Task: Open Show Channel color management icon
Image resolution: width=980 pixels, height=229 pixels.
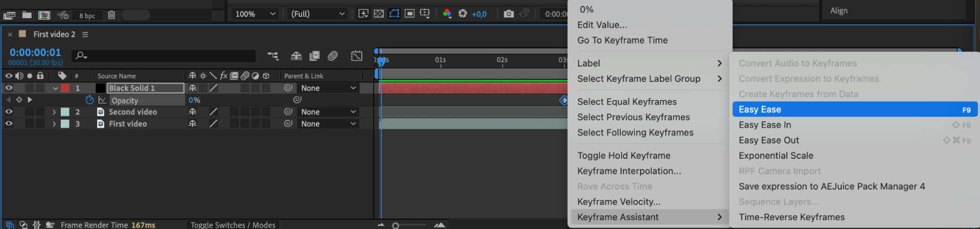Action: [x=447, y=14]
